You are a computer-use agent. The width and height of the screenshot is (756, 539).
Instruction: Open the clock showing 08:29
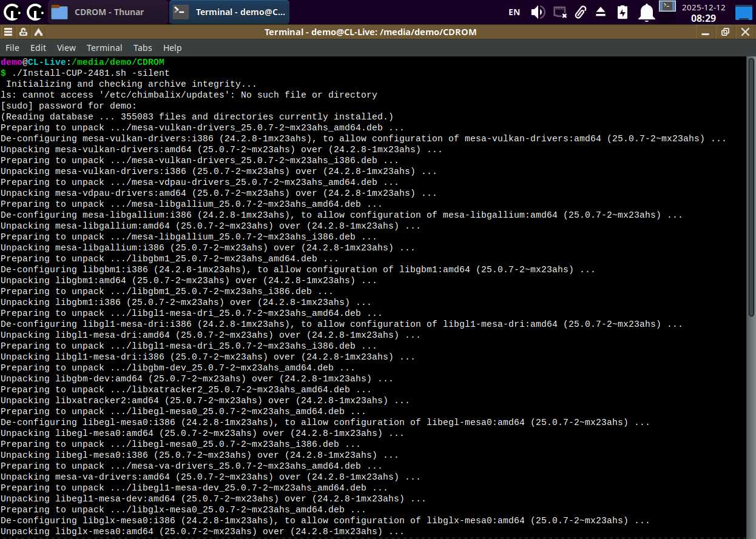703,12
